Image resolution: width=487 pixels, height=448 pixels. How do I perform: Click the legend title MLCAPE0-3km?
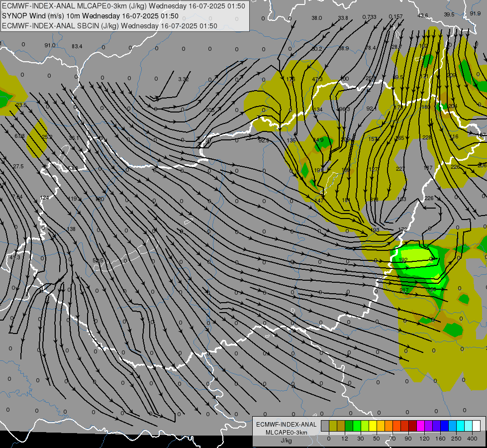(286, 433)
